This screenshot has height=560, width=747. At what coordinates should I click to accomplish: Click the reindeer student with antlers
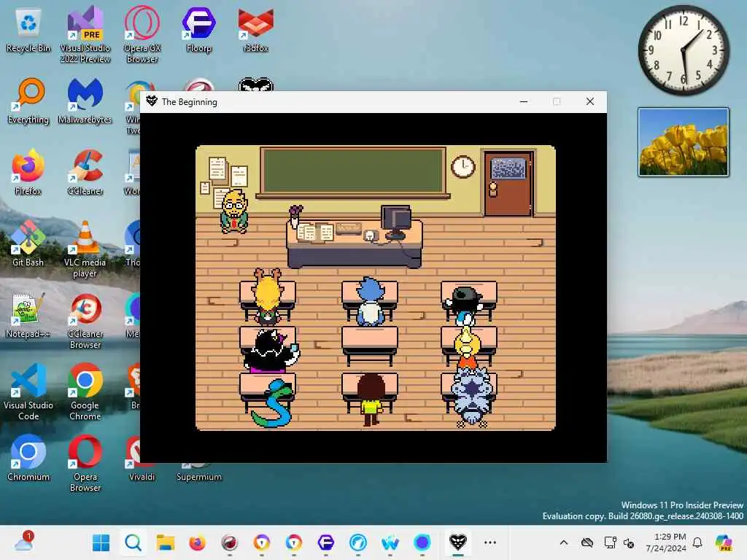tap(267, 295)
